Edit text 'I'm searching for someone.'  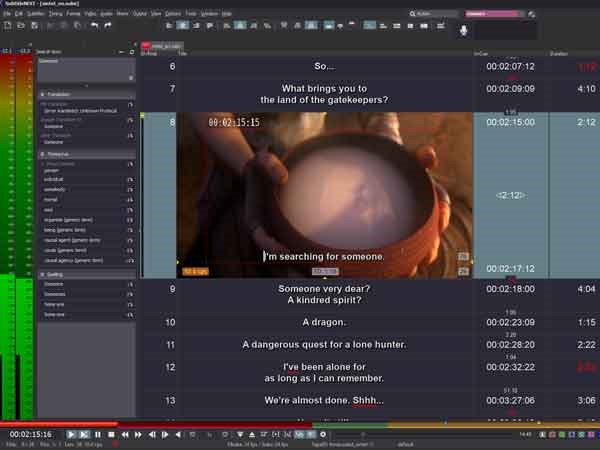[x=324, y=257]
